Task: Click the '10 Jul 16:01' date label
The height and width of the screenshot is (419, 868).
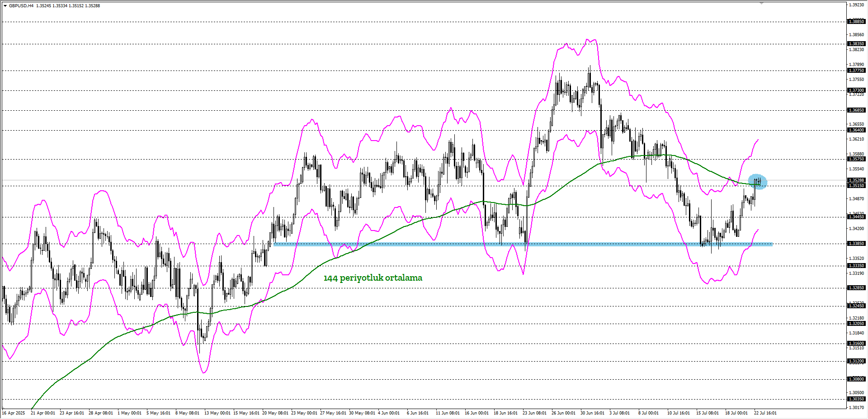Action: pos(679,413)
